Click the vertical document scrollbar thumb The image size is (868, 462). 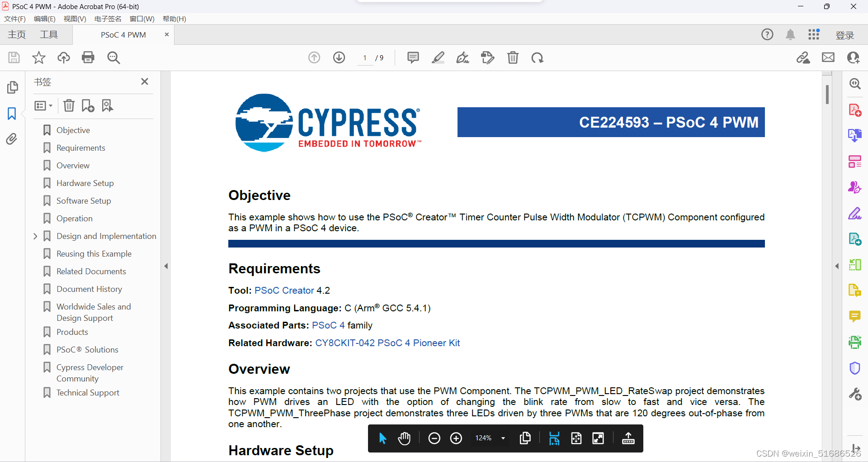(827, 95)
